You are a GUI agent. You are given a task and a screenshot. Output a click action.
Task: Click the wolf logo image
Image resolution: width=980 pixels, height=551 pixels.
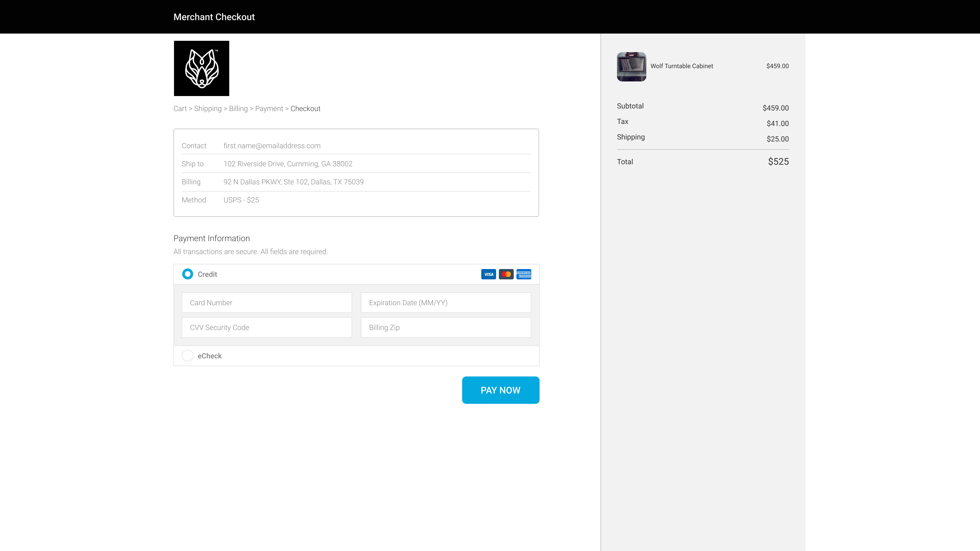[x=201, y=68]
